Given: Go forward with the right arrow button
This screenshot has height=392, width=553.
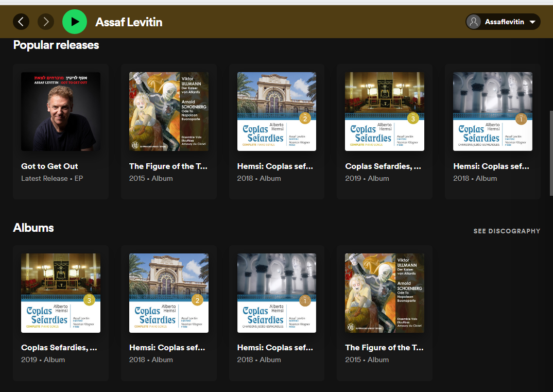Looking at the screenshot, I should pos(46,22).
